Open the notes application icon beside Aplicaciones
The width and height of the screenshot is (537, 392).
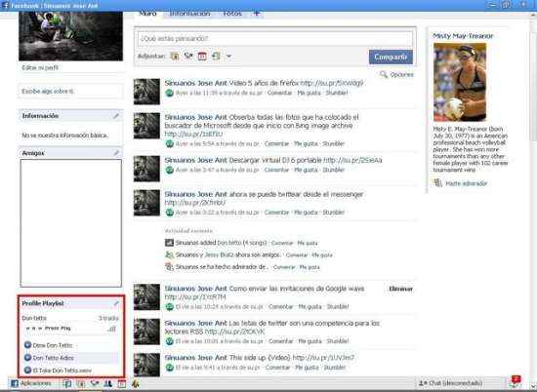click(67, 383)
